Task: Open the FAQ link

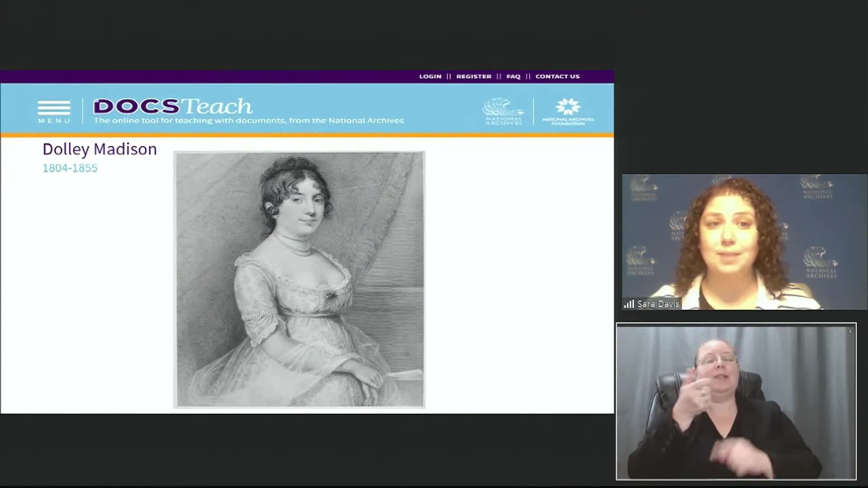Action: click(513, 76)
